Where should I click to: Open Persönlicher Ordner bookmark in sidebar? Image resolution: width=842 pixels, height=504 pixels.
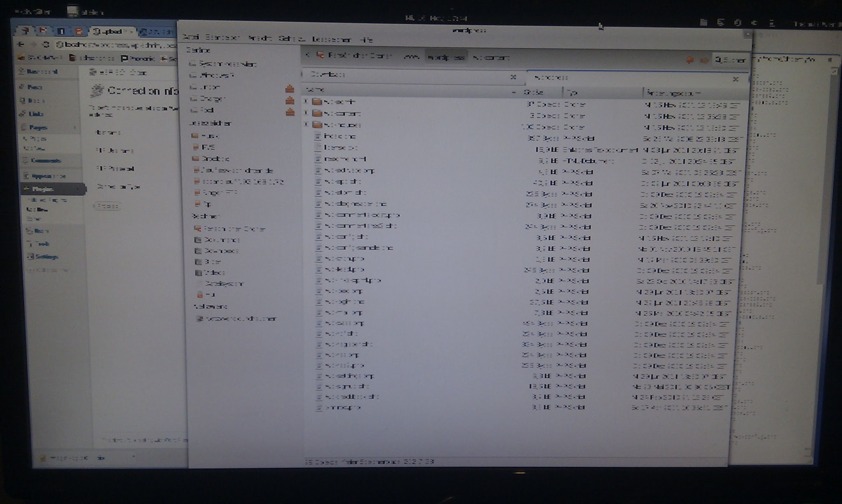234,229
